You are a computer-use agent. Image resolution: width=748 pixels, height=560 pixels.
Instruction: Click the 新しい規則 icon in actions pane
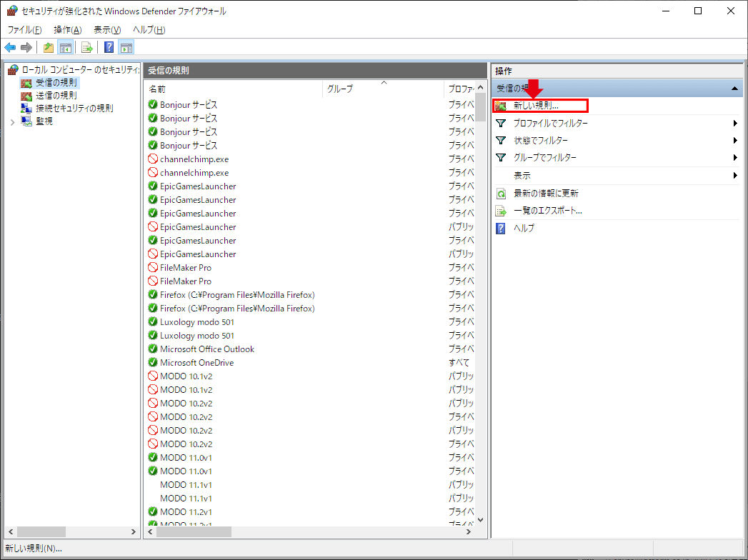pos(500,106)
